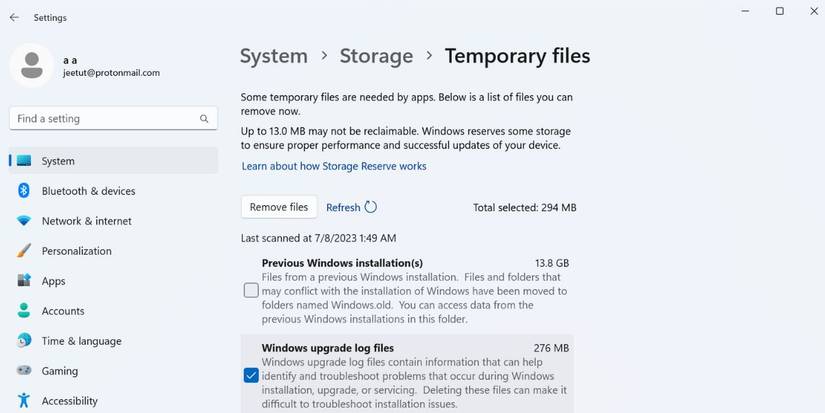This screenshot has width=825, height=413.
Task: Click the Personalization paintbrush icon
Action: coord(24,251)
